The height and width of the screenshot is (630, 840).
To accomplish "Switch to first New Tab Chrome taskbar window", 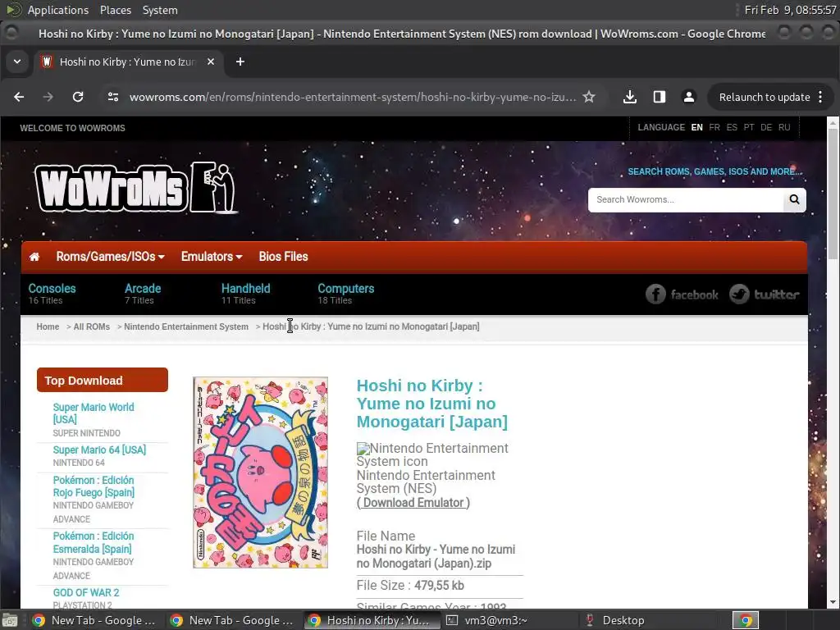I will pyautogui.click(x=95, y=620).
